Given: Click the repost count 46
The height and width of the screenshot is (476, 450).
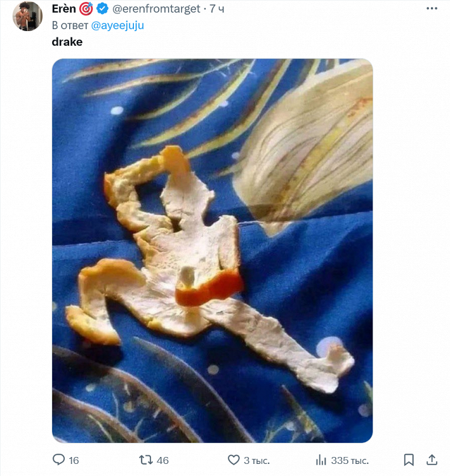Looking at the screenshot, I should (x=162, y=460).
